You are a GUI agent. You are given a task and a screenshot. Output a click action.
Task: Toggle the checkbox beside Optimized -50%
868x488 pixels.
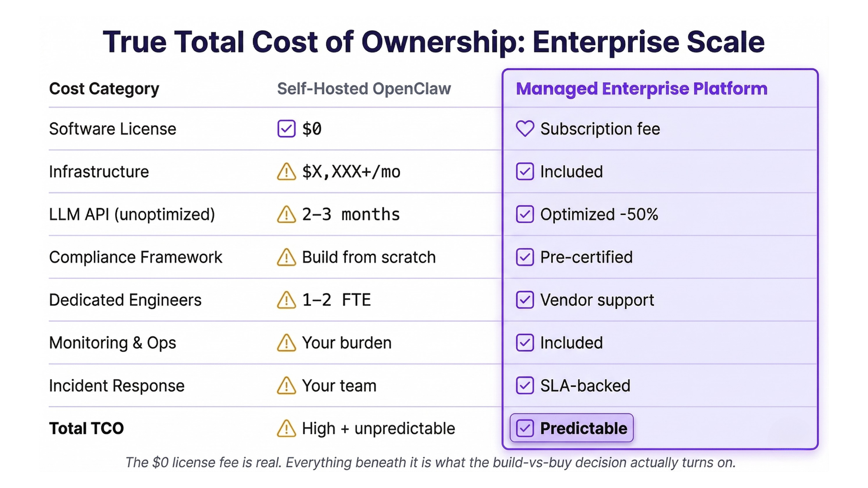point(525,214)
